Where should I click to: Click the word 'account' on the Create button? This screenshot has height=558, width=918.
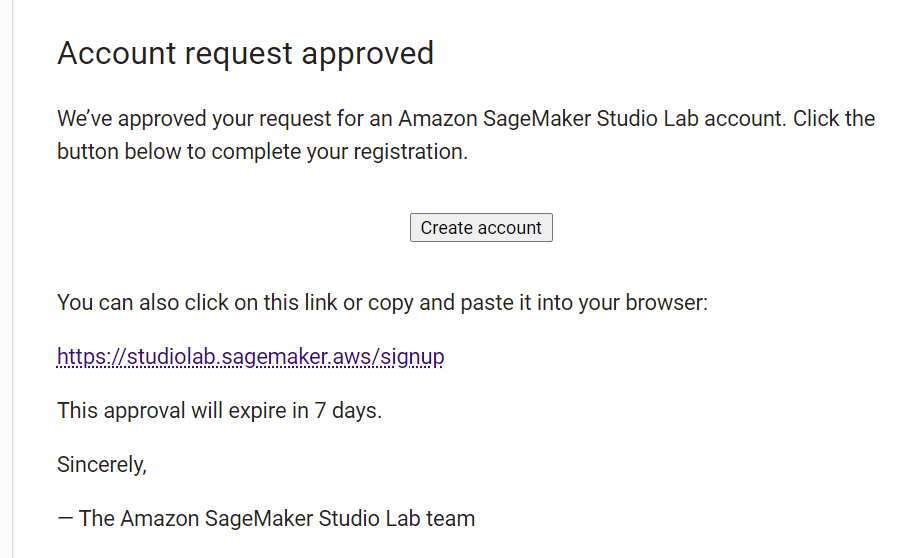click(509, 228)
